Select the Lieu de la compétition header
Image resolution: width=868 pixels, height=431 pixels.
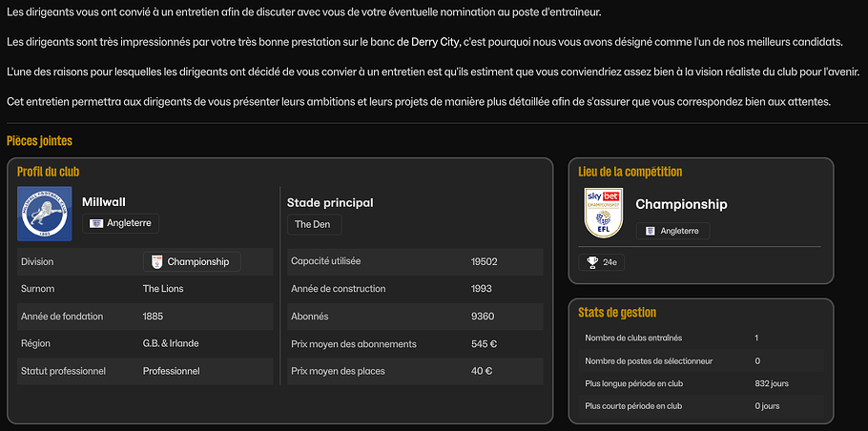pos(630,172)
